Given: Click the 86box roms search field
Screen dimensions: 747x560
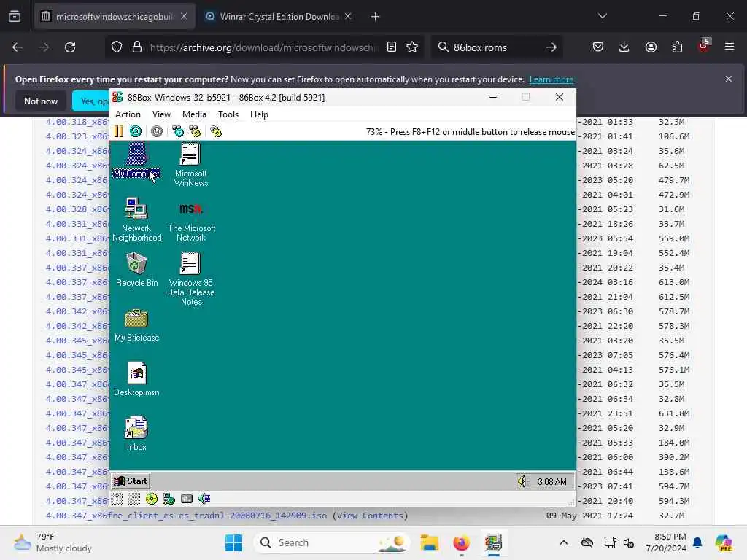Looking at the screenshot, I should click(x=495, y=47).
